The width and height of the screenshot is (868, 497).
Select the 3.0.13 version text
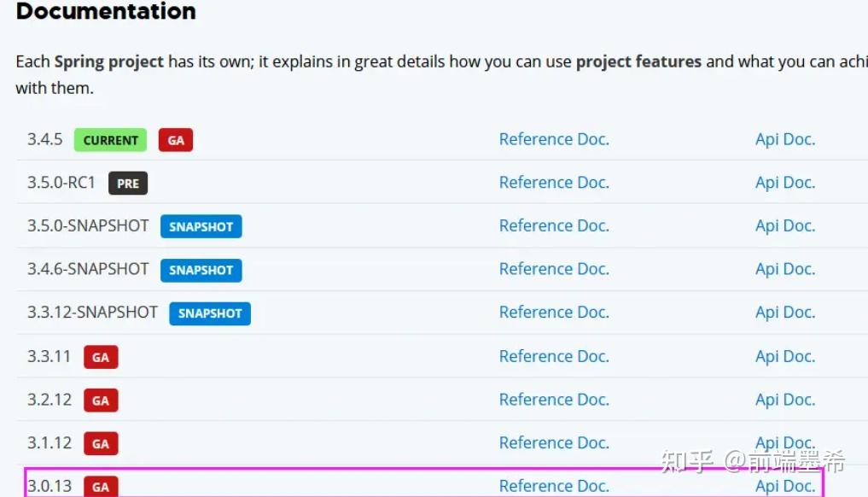50,486
